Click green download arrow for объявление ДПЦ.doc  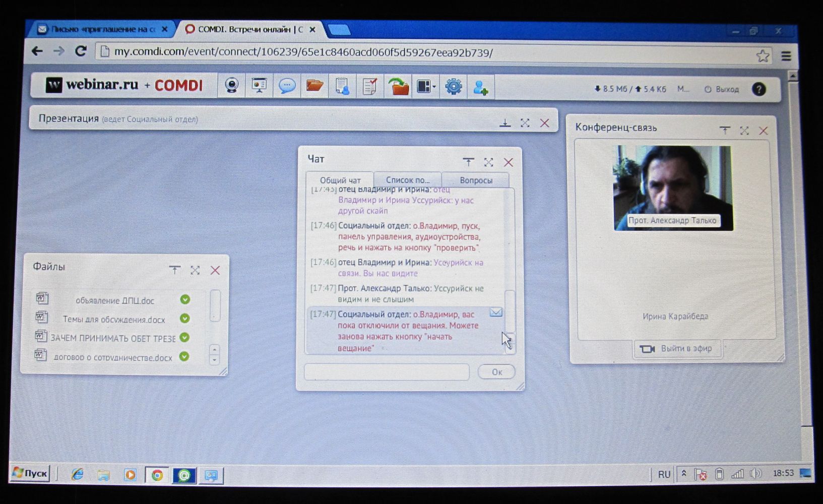(185, 299)
